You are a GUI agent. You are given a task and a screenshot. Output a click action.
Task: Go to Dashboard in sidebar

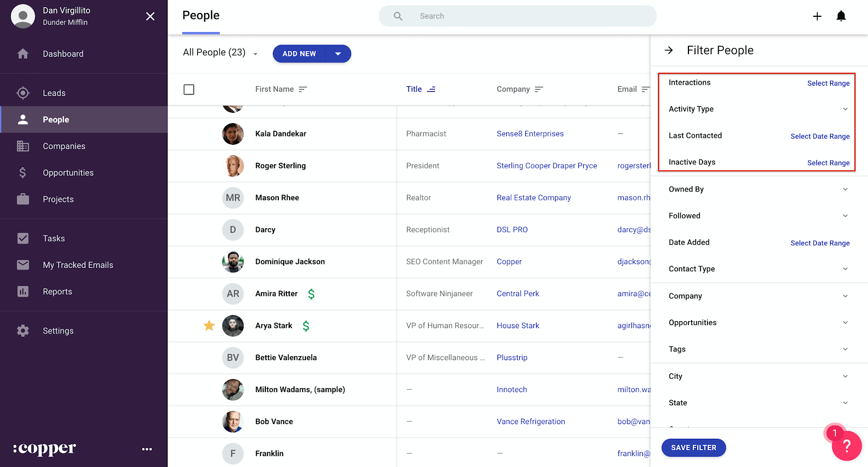point(63,54)
